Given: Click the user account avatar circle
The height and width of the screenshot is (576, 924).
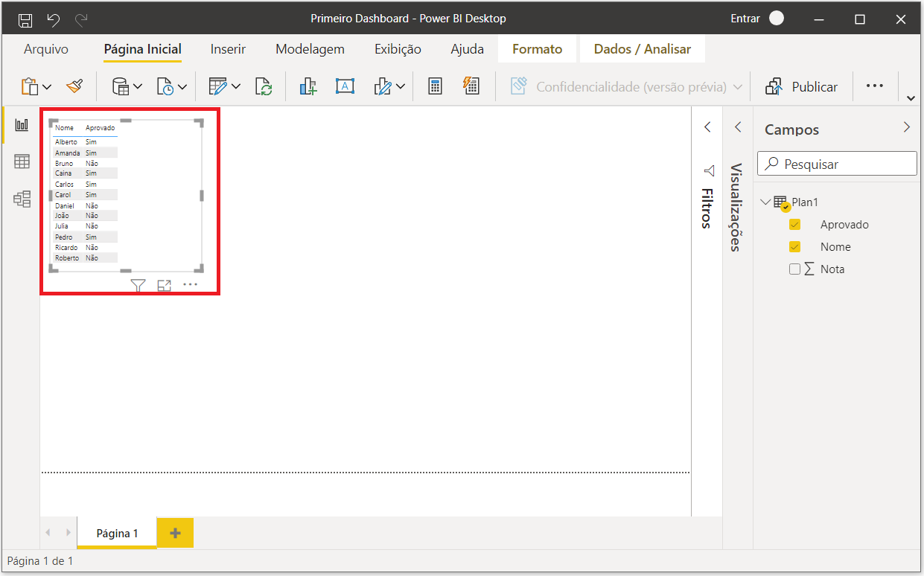Looking at the screenshot, I should 777,19.
